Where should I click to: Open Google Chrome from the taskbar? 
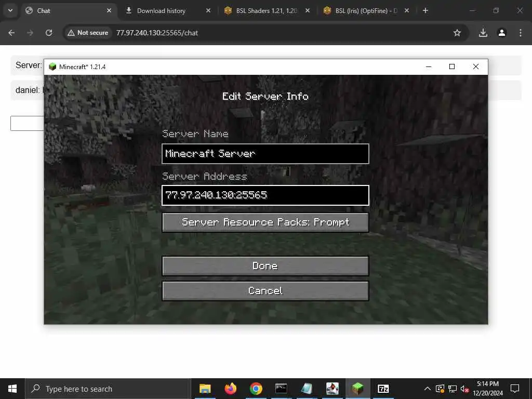coord(256,389)
